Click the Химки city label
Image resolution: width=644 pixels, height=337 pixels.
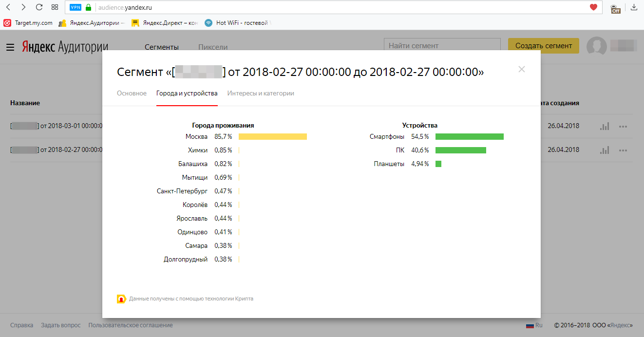pos(198,150)
